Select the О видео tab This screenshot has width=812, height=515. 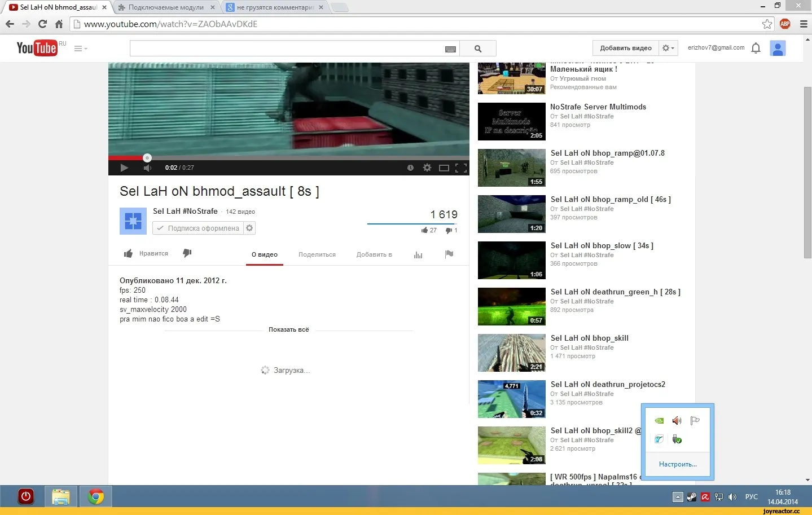tap(265, 254)
